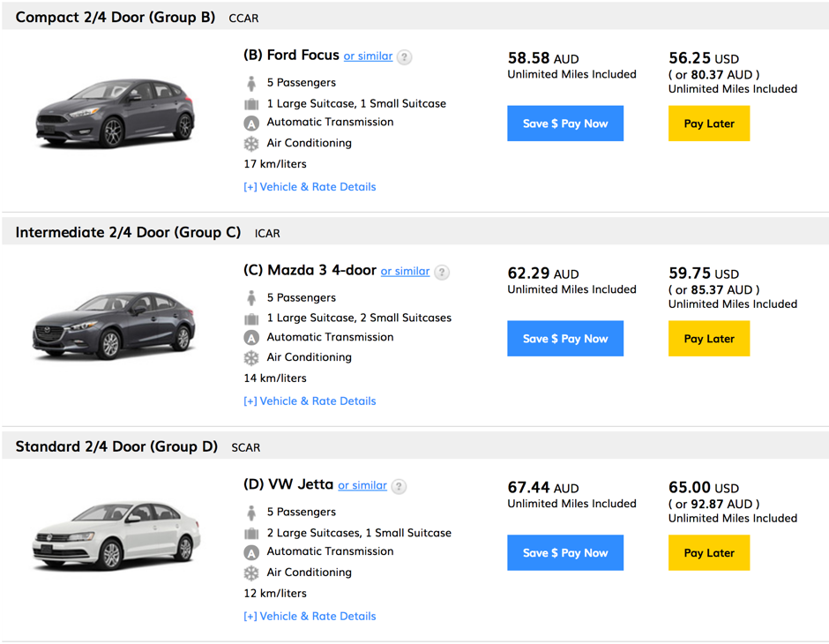829x644 pixels.
Task: Click the white VW Jetta car image
Action: (x=116, y=535)
